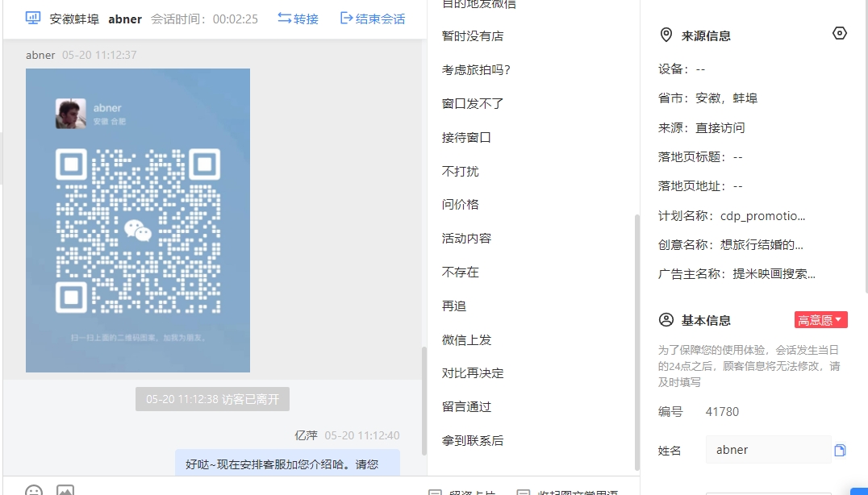The image size is (868, 495).
Task: Click the 转接 transfer button
Action: (298, 19)
